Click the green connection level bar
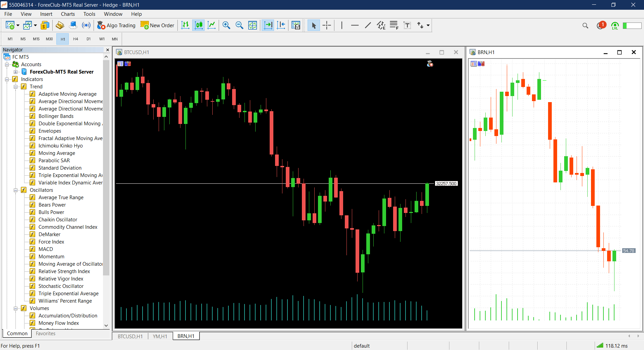Image resolution: width=644 pixels, height=350 pixels. (x=632, y=25)
